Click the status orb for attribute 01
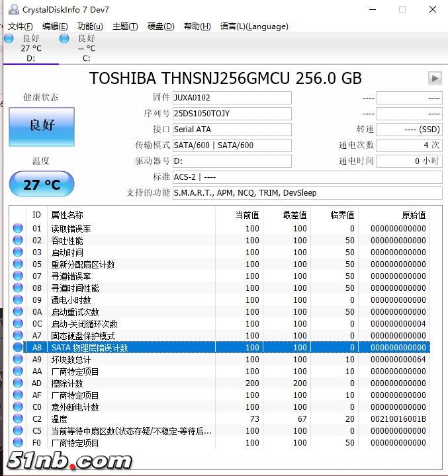Screen dimensions: 448x476 (x=18, y=229)
